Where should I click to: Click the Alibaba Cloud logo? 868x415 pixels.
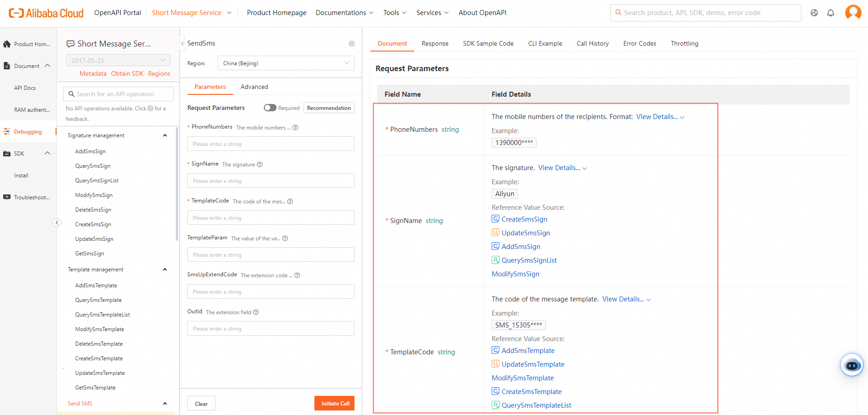tap(46, 13)
